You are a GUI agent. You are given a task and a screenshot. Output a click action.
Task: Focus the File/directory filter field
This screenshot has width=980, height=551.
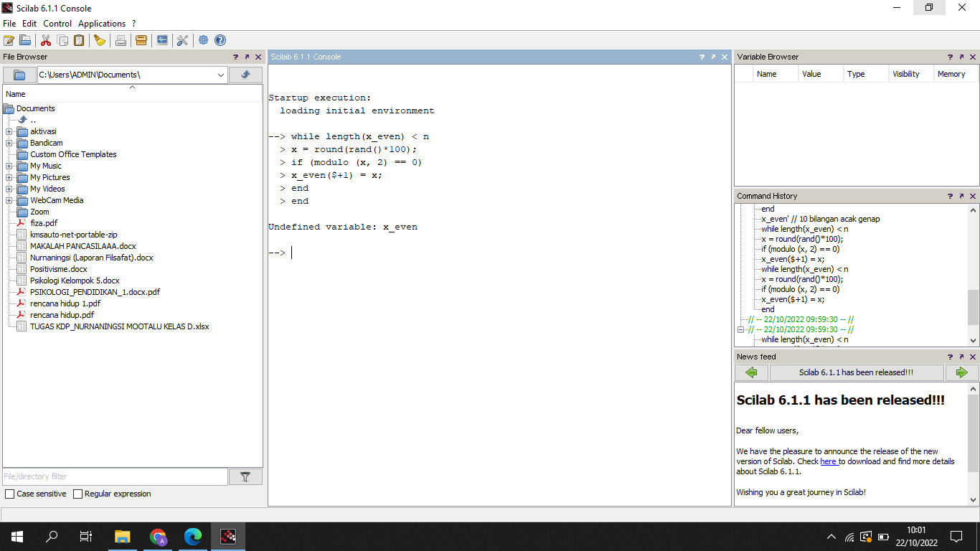[x=115, y=476]
